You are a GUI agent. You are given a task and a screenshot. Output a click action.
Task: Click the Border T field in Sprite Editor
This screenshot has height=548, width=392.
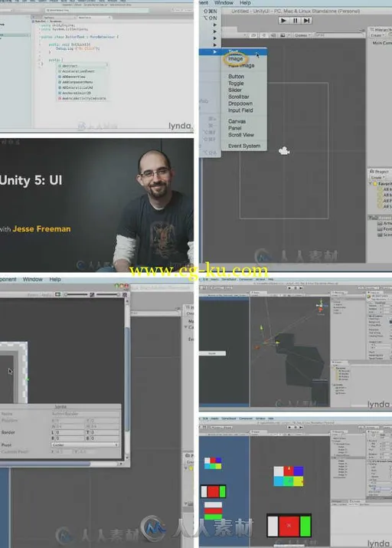pos(103,432)
